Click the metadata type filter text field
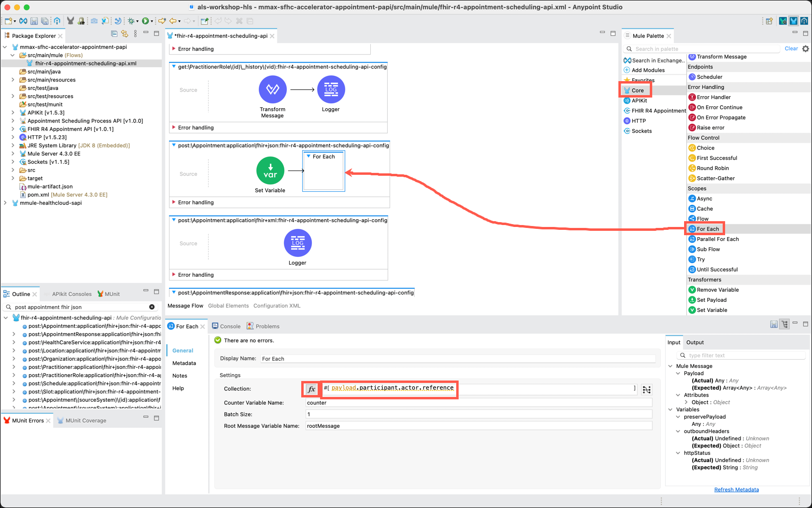Screen dimensions: 812x508 coord(742,355)
